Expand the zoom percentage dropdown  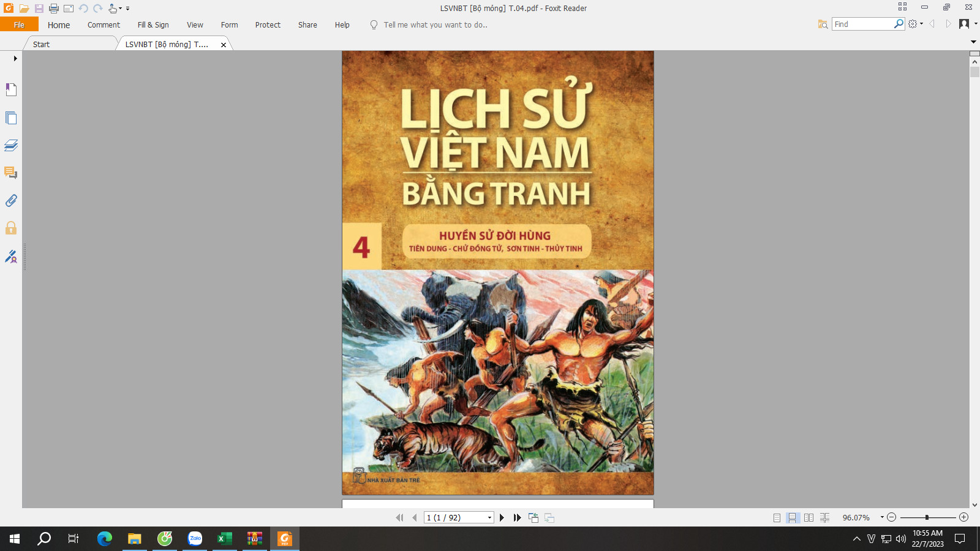coord(882,517)
